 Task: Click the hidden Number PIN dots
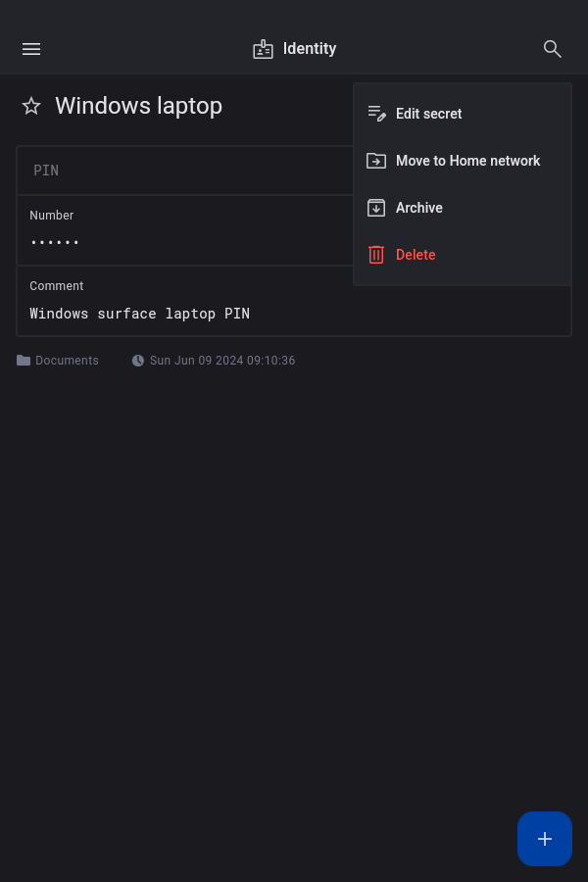pos(55,242)
